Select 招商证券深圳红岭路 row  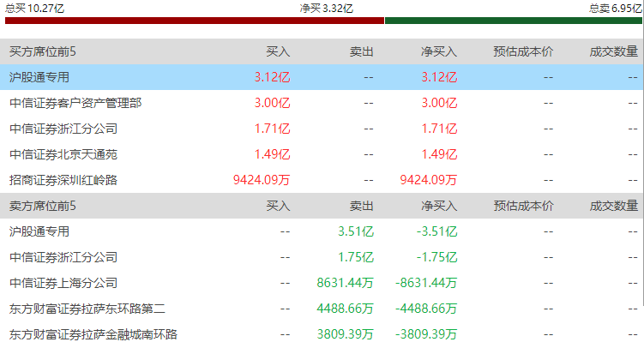click(x=322, y=180)
